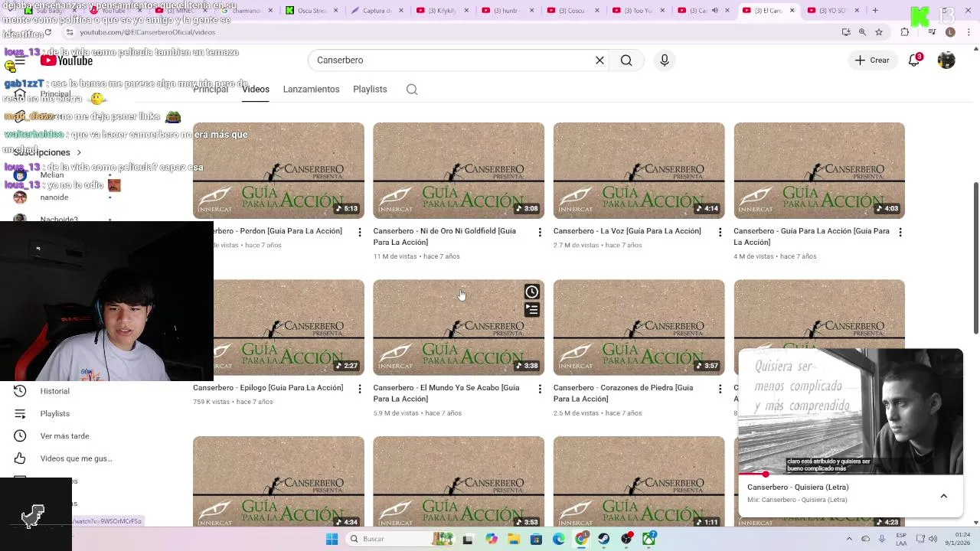
Task: Add El Mundo Ya Se Acabo to Watch later
Action: click(x=532, y=292)
